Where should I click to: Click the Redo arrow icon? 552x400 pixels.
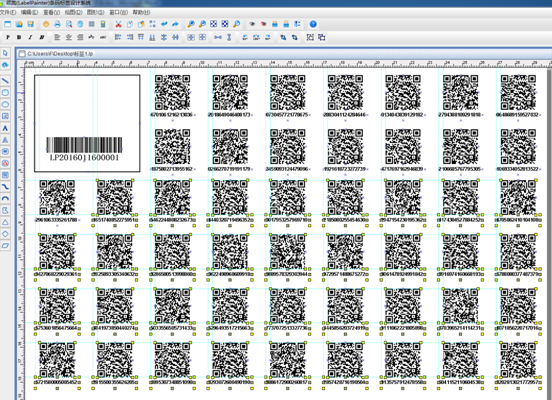(175, 24)
